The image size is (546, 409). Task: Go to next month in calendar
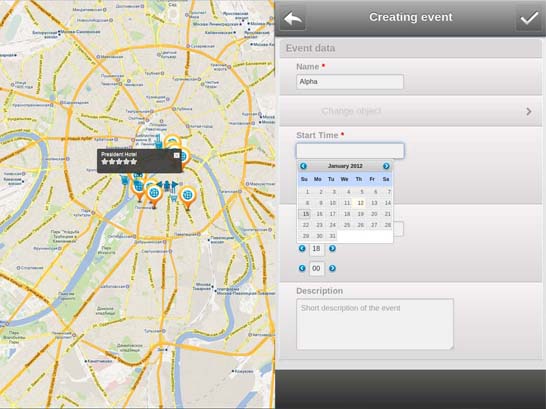point(386,166)
